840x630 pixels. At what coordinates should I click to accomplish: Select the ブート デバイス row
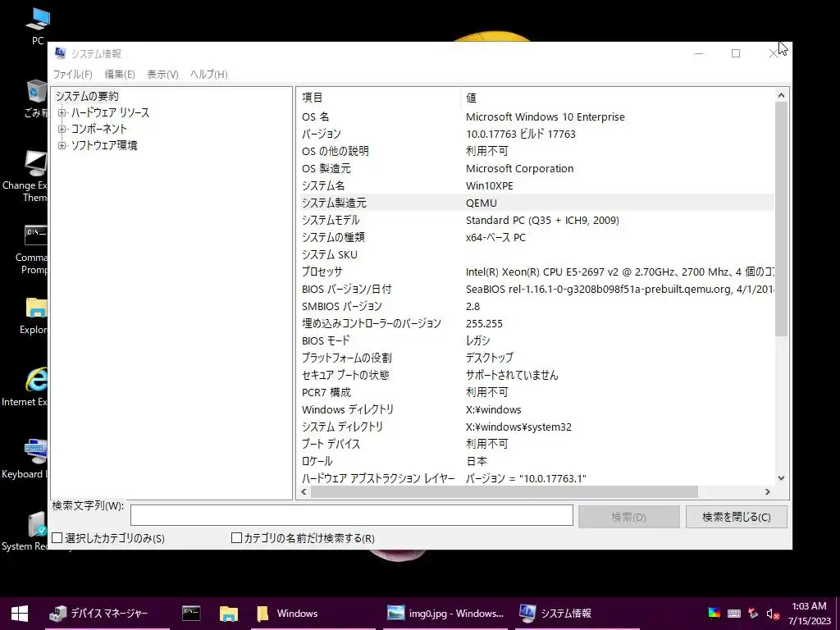(536, 444)
